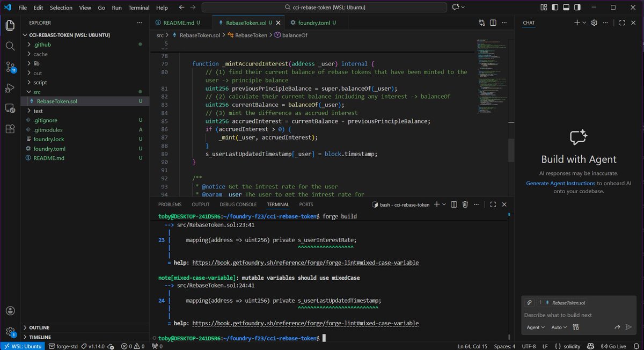Open Source Control view with 11 badge

point(10,67)
